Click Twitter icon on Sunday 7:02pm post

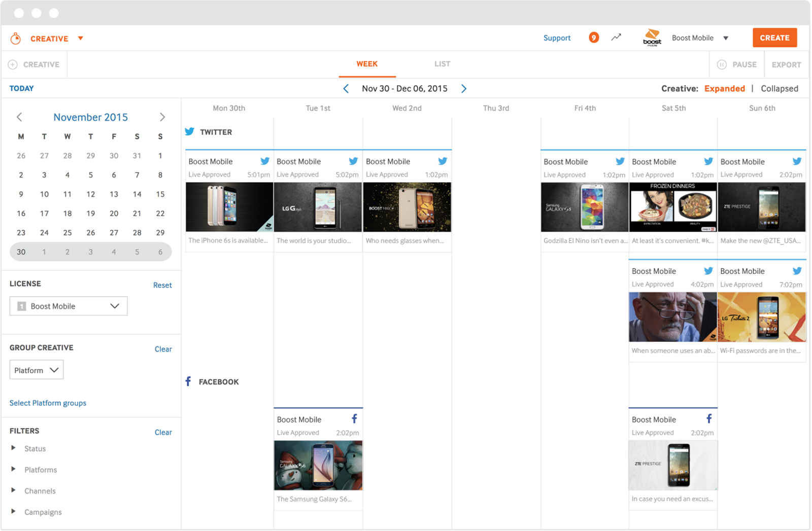click(797, 271)
